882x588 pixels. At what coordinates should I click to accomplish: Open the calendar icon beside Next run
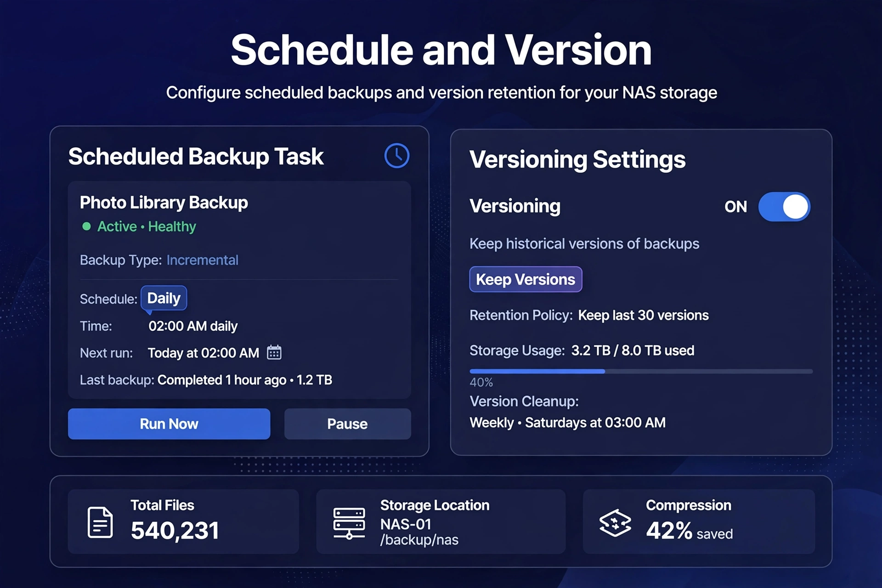click(274, 352)
